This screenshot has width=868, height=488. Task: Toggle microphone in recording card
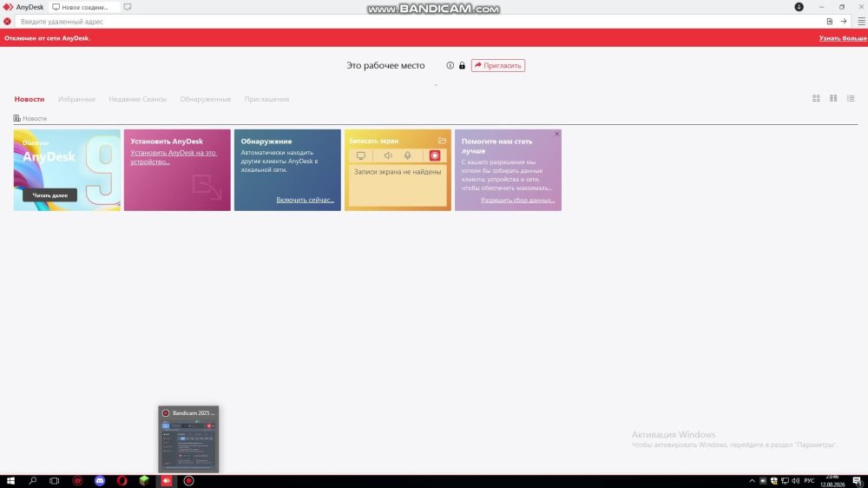point(407,155)
